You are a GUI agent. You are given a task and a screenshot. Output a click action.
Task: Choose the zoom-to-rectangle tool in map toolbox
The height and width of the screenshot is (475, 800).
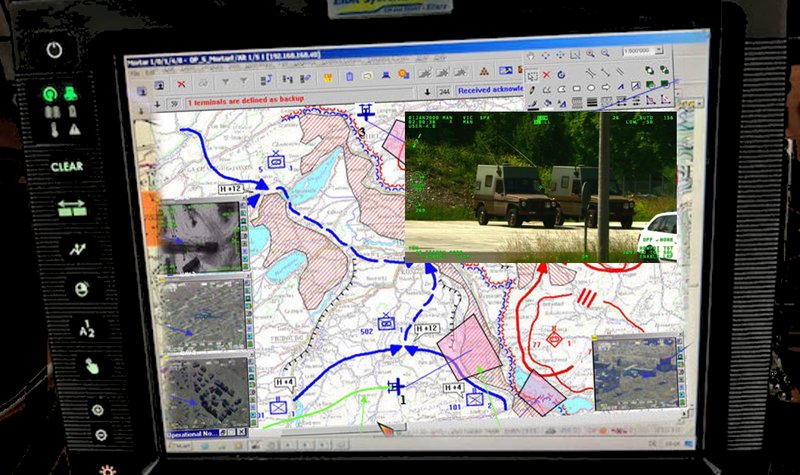[x=575, y=55]
